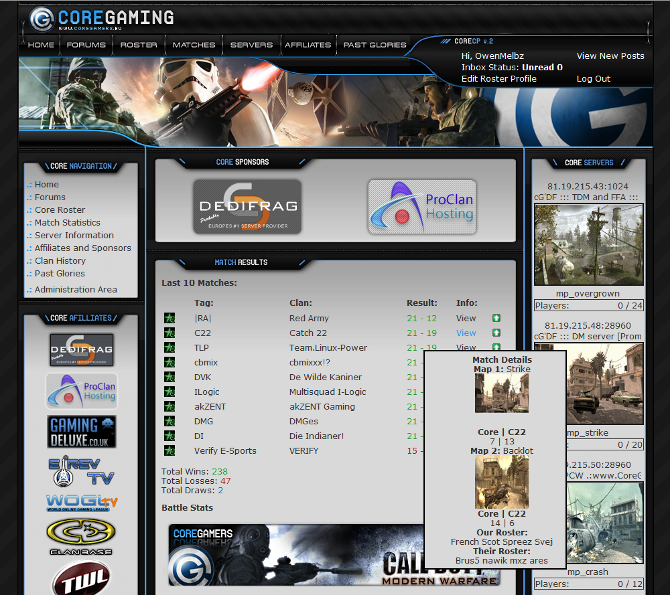
Task: Click Dedifrag logo in Core Affiliates
Action: click(x=82, y=350)
